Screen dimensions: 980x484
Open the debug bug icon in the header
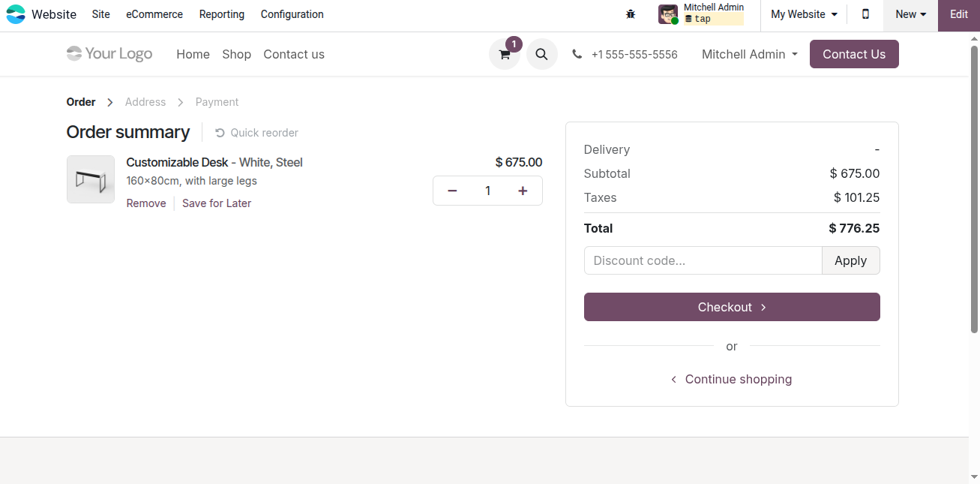pyautogui.click(x=631, y=14)
